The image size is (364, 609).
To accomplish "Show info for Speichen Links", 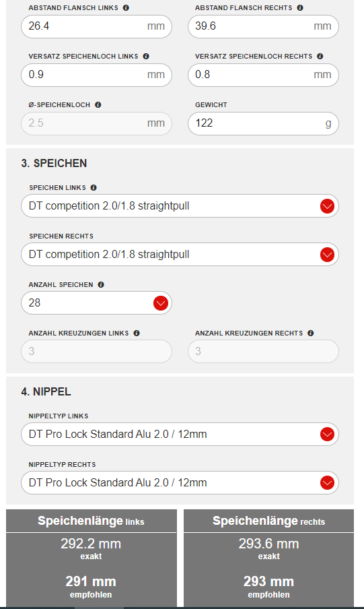I will pos(94,187).
